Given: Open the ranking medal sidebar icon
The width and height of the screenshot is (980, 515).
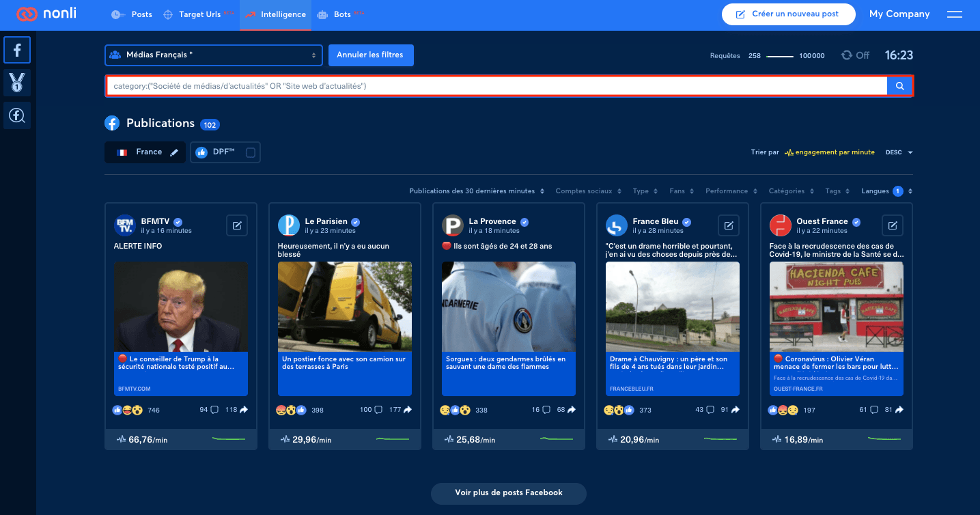Looking at the screenshot, I should tap(17, 83).
